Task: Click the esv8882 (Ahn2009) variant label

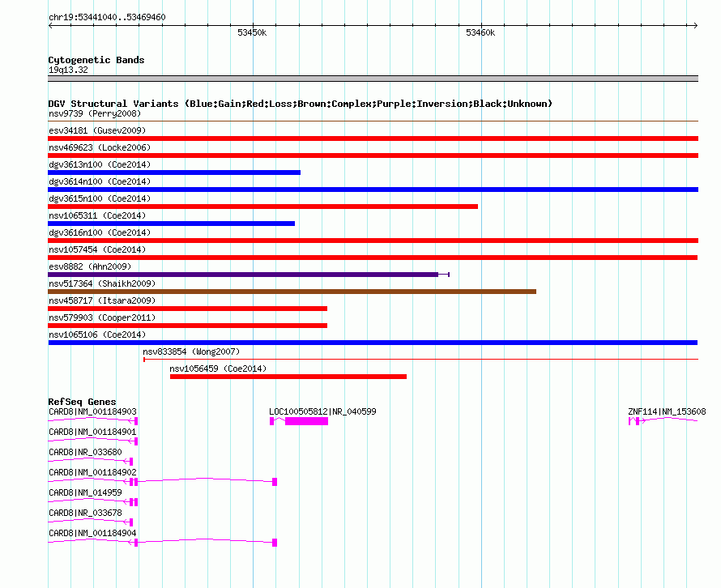Action: point(90,266)
